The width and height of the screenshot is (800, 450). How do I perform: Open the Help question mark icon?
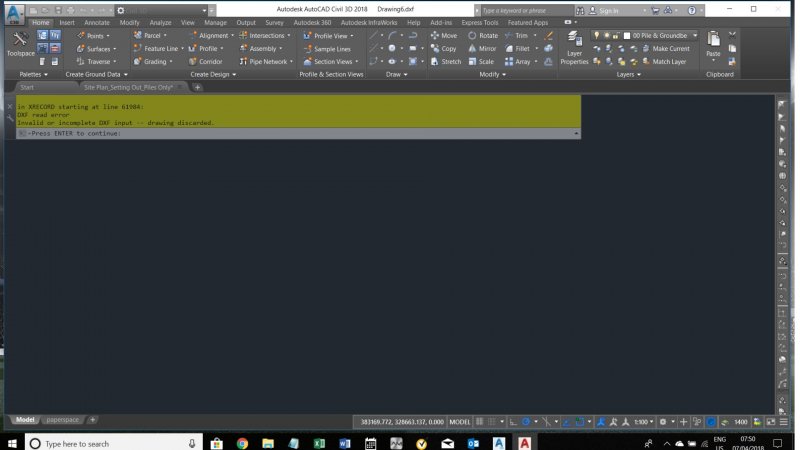pos(692,10)
